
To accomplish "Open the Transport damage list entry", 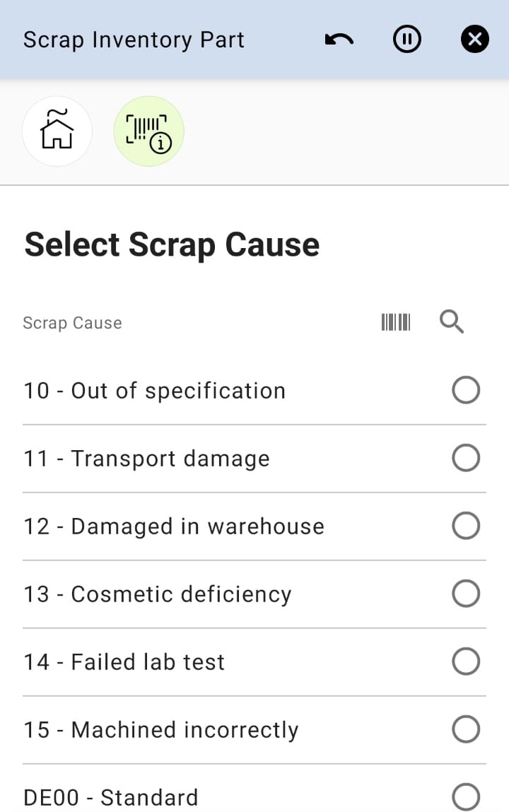I will 146,457.
